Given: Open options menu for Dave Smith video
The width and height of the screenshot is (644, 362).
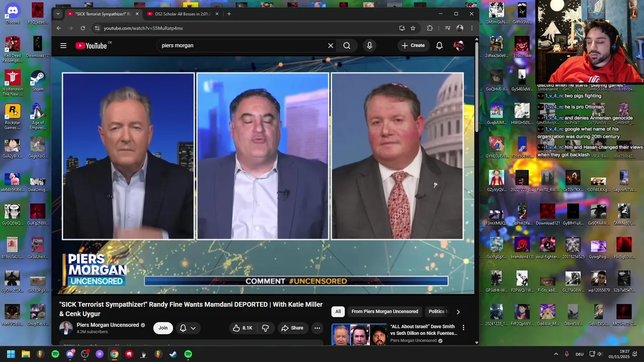Looking at the screenshot, I should 463,327.
